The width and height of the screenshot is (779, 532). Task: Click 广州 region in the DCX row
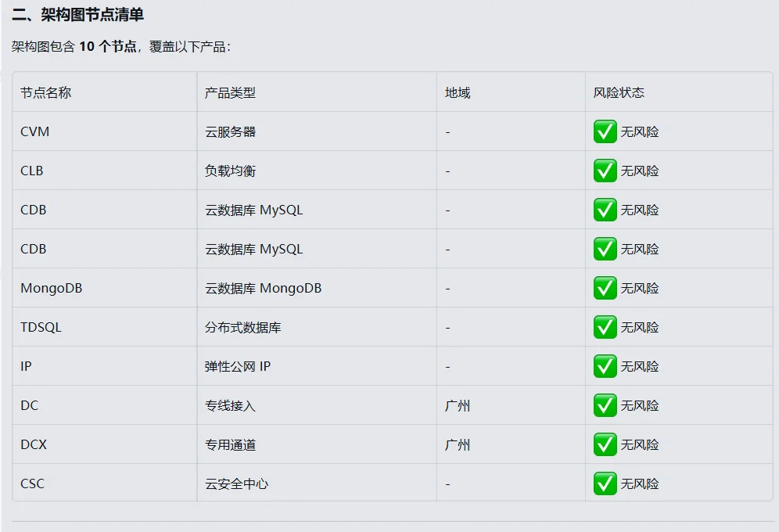458,444
